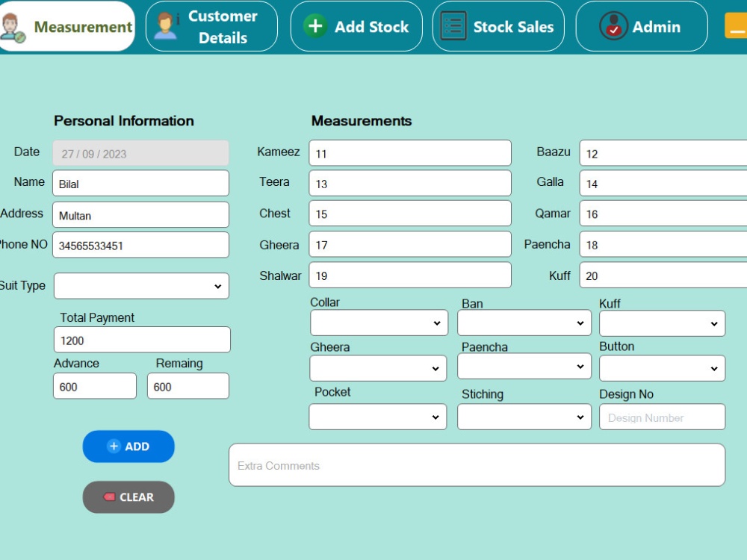Click the Customer Details person icon
Screen dimensions: 747x560
pyautogui.click(x=167, y=25)
